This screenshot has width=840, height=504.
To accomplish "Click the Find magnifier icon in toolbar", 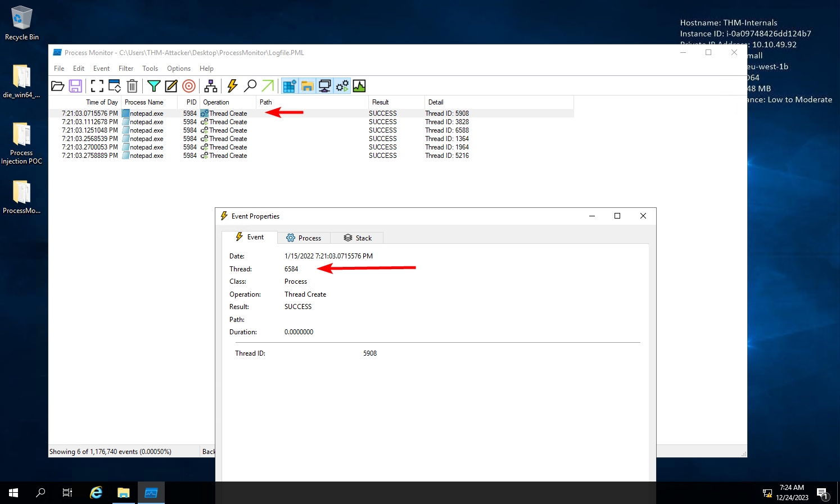I will pyautogui.click(x=250, y=86).
